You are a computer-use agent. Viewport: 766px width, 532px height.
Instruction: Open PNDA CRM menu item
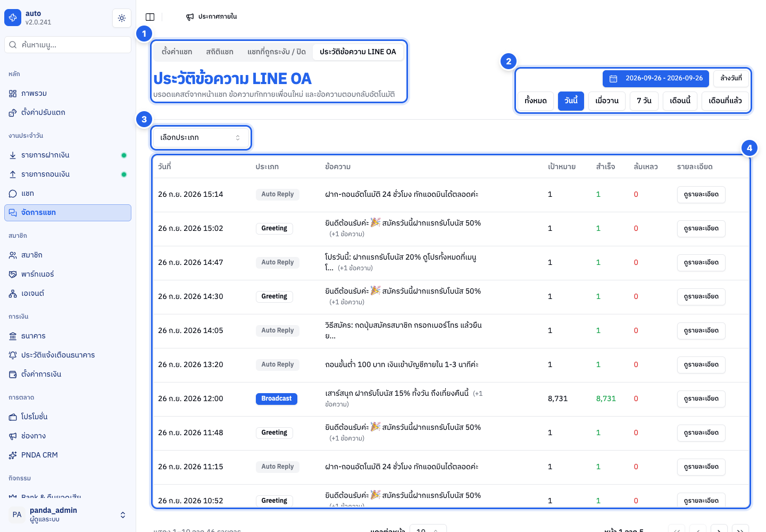(x=68, y=455)
